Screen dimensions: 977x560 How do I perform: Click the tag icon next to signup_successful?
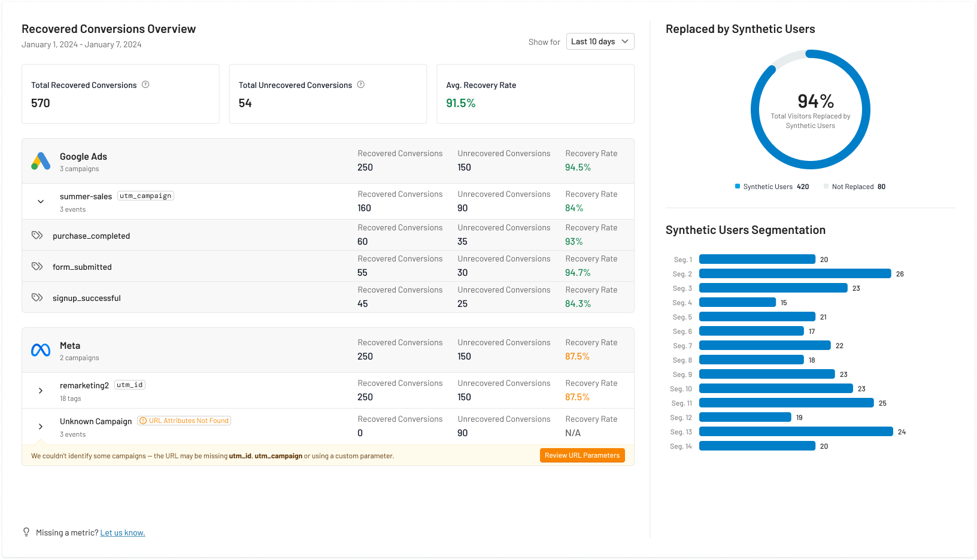[x=37, y=297]
